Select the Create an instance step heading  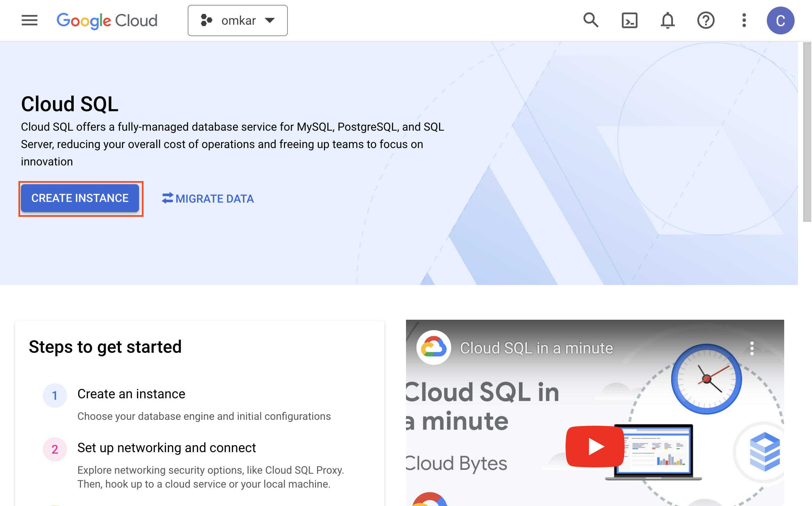coord(131,394)
